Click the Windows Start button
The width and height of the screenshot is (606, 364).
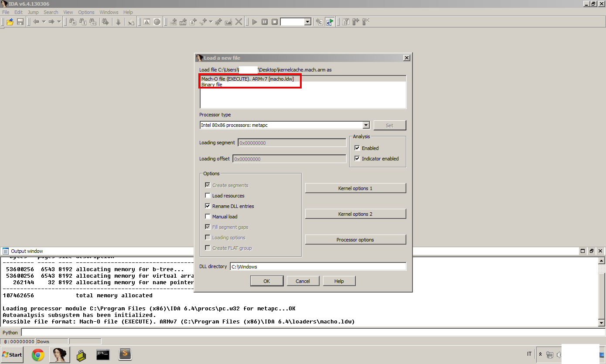coord(12,354)
